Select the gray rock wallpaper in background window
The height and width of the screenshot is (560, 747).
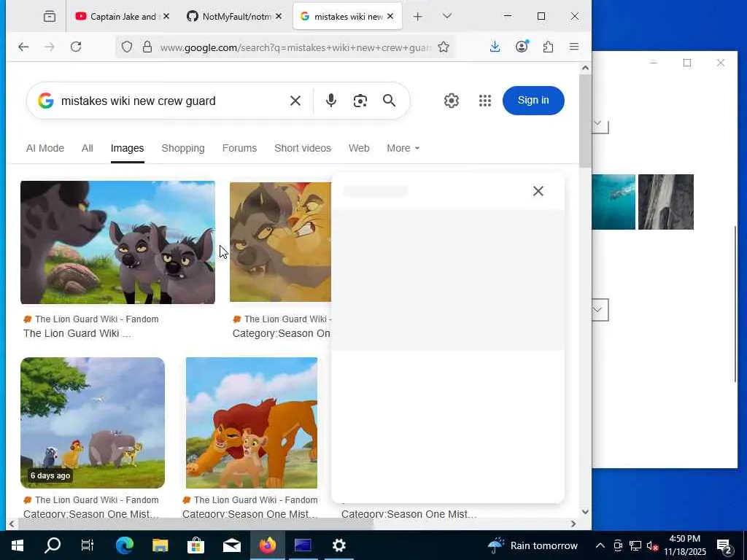[666, 202]
